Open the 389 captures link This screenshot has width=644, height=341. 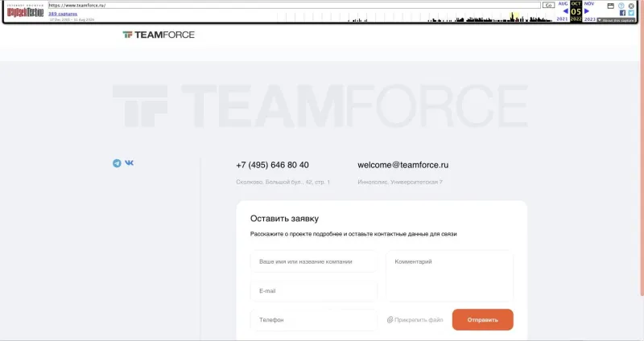pos(63,14)
